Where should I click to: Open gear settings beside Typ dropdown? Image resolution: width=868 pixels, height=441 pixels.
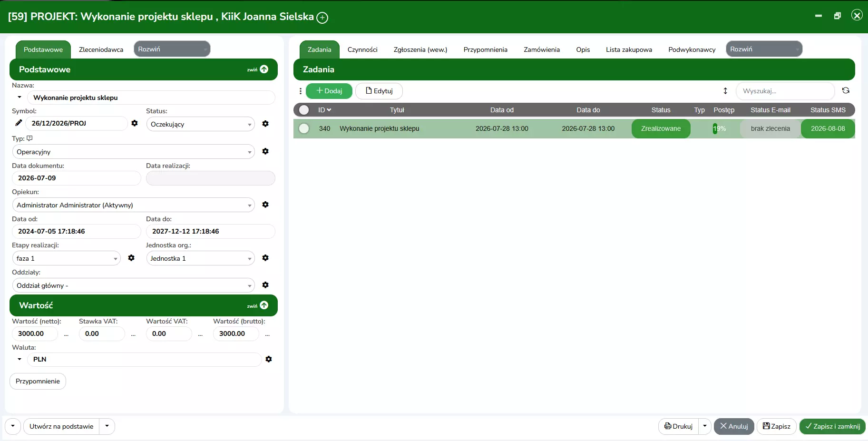click(265, 151)
